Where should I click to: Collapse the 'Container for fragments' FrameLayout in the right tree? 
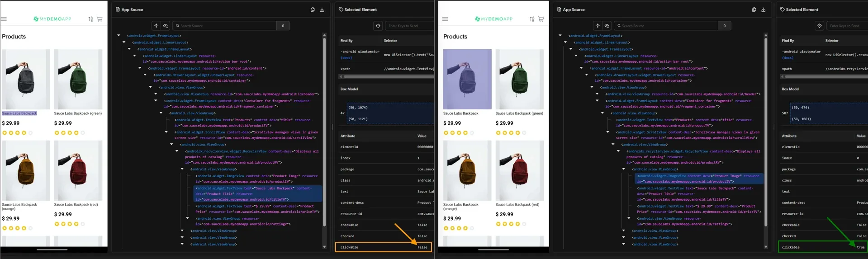597,100
